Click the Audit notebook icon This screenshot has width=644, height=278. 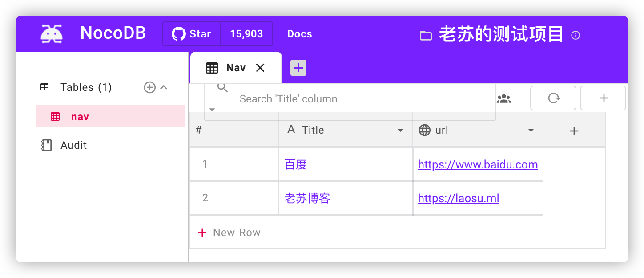pos(46,145)
